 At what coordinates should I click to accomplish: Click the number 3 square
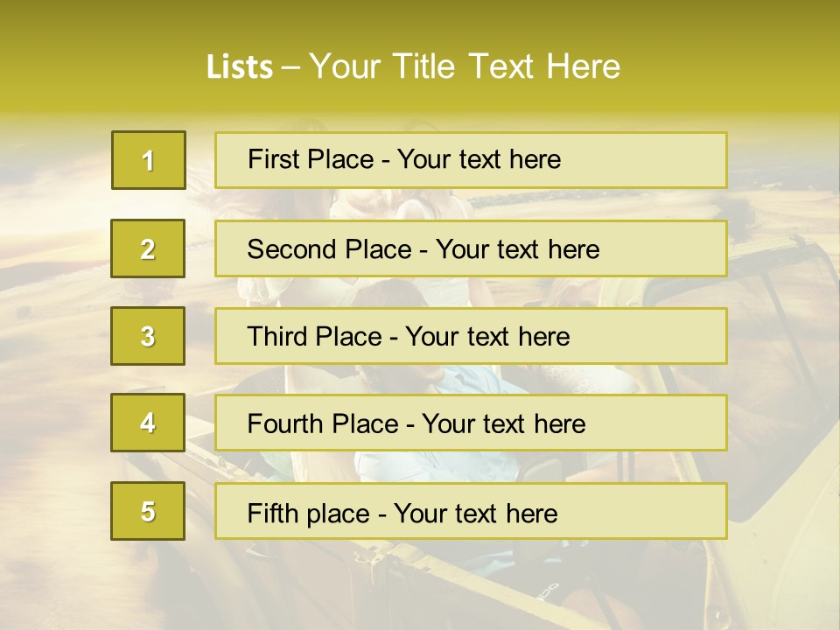(148, 336)
